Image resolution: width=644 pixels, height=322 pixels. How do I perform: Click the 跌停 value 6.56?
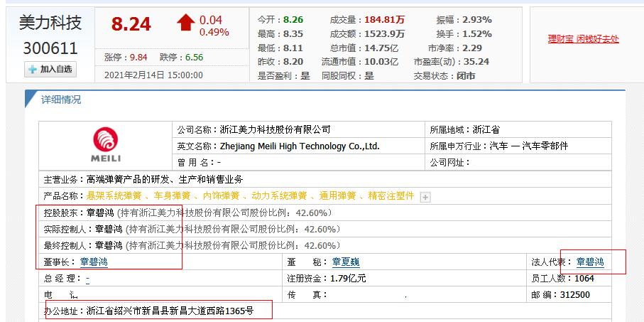pos(195,57)
